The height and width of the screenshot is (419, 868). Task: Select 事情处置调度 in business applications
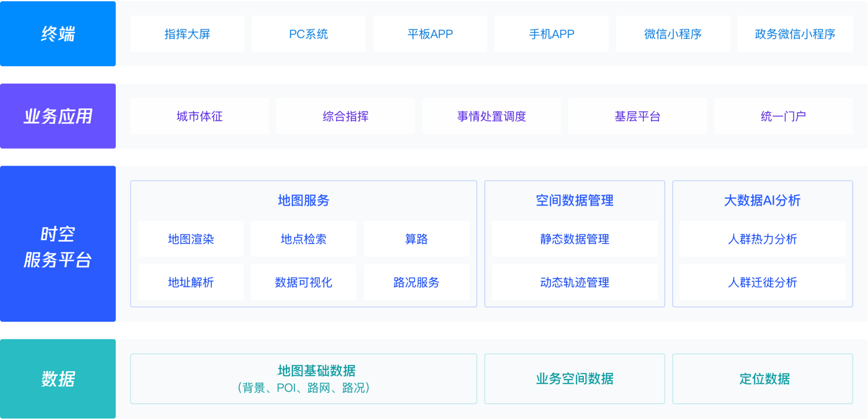click(x=491, y=116)
